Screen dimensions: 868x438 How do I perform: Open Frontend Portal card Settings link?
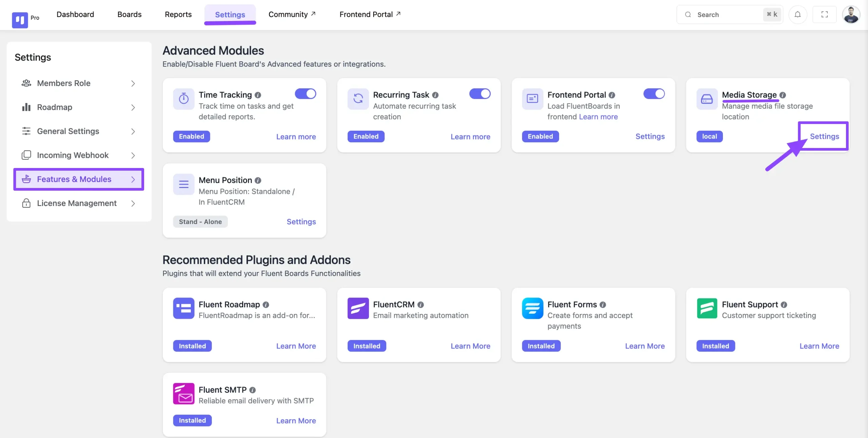pos(650,136)
